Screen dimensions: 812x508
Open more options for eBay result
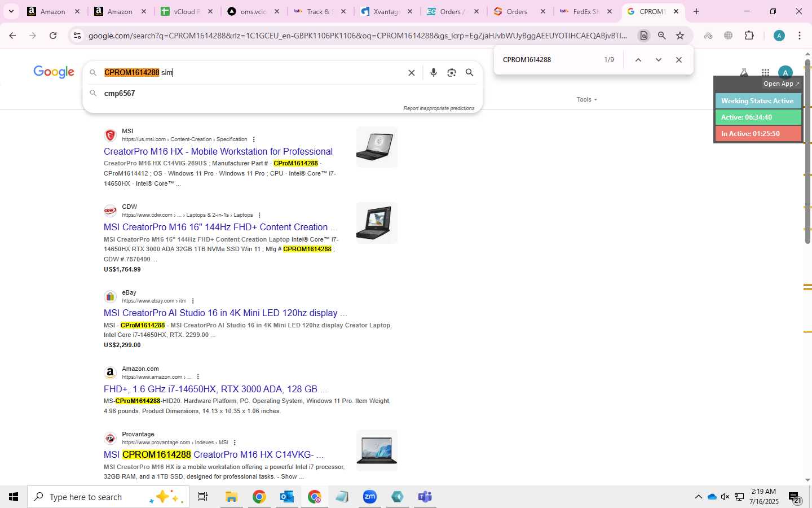(x=193, y=301)
